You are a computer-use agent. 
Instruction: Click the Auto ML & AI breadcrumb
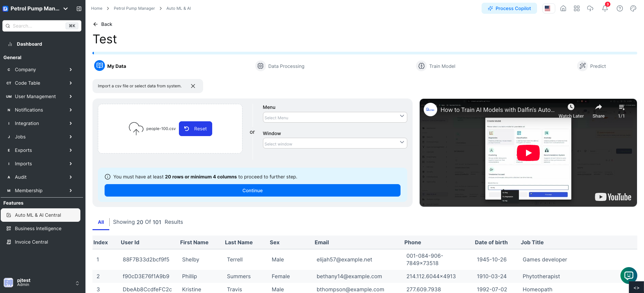179,8
